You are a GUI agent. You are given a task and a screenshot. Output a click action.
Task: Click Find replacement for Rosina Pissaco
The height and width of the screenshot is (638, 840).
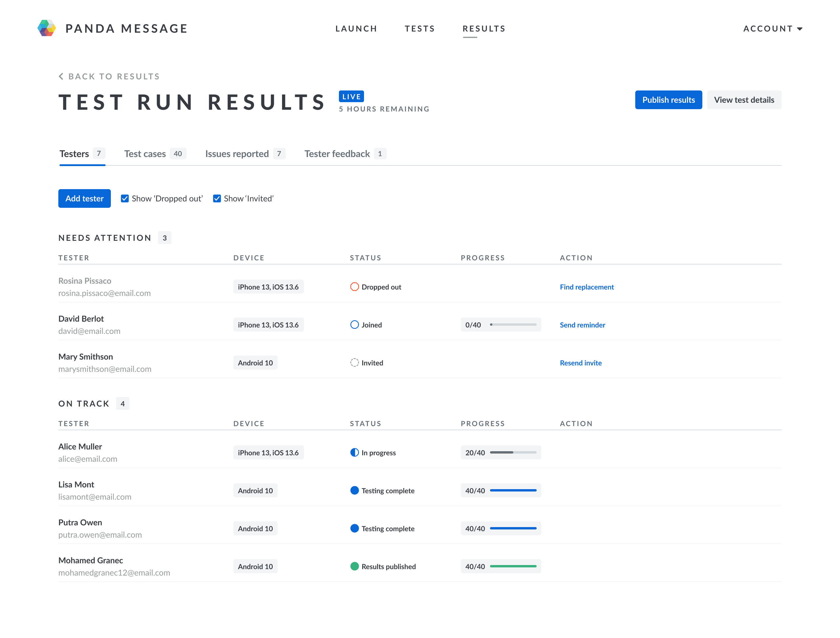coord(587,287)
